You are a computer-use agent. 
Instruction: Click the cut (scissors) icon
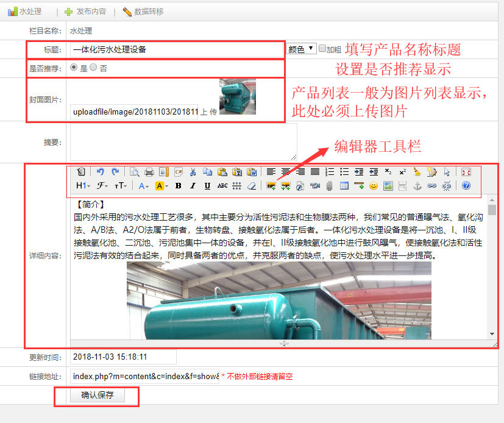[x=193, y=172]
